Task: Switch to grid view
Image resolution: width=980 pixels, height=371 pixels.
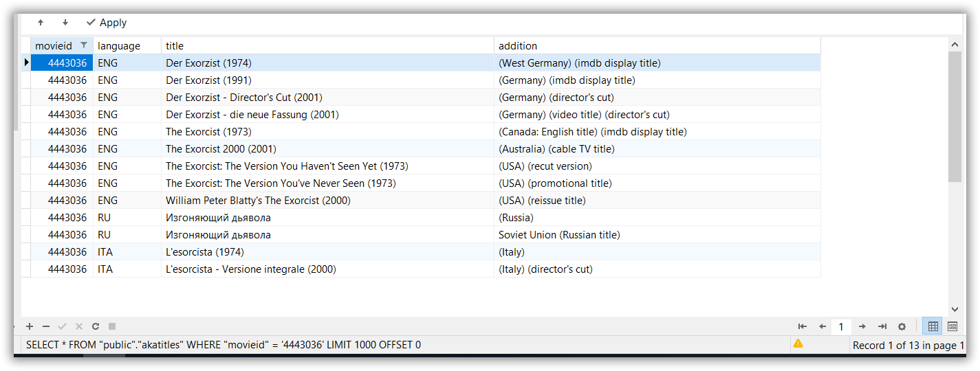Action: (933, 326)
